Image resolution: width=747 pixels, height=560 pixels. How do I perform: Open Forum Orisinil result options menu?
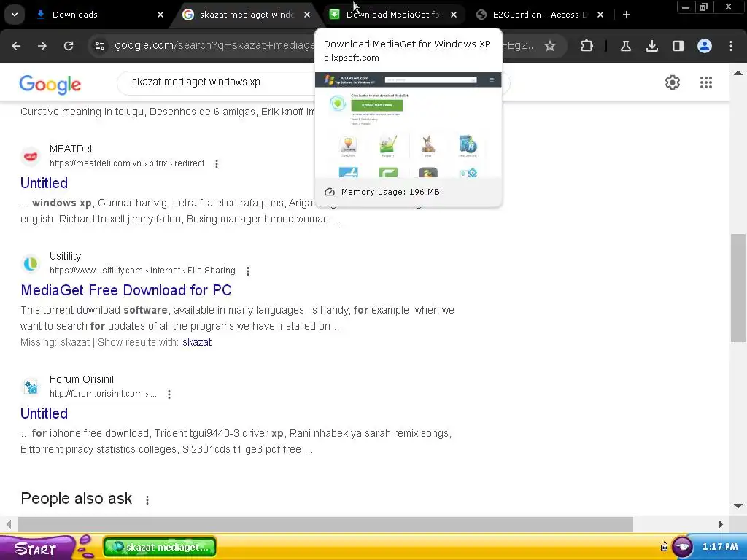click(x=169, y=394)
